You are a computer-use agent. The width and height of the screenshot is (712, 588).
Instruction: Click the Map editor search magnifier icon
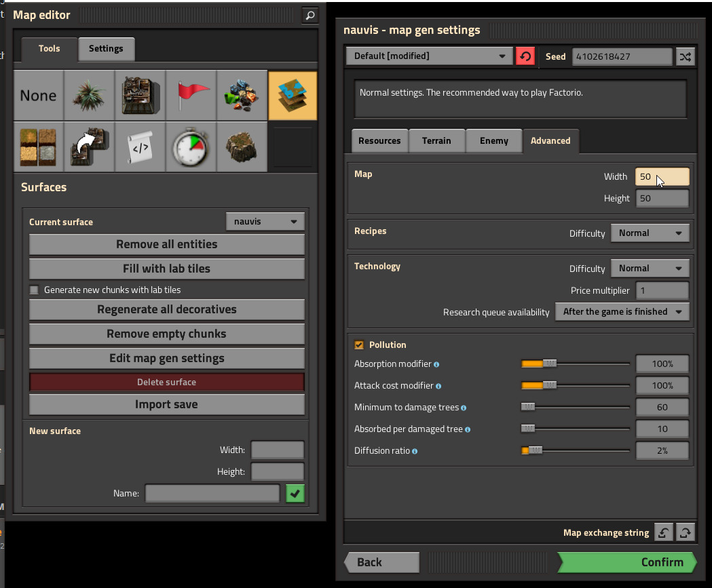pyautogui.click(x=310, y=16)
